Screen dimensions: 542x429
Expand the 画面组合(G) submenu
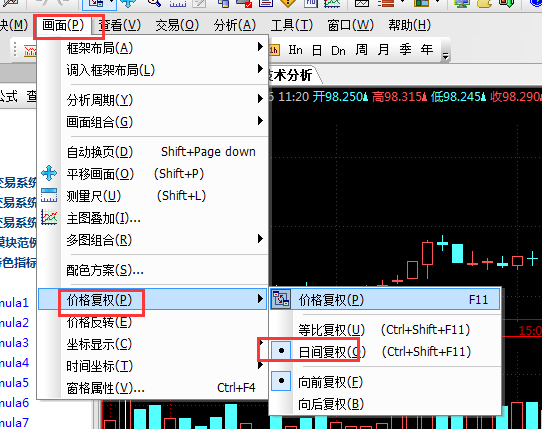tap(152, 122)
